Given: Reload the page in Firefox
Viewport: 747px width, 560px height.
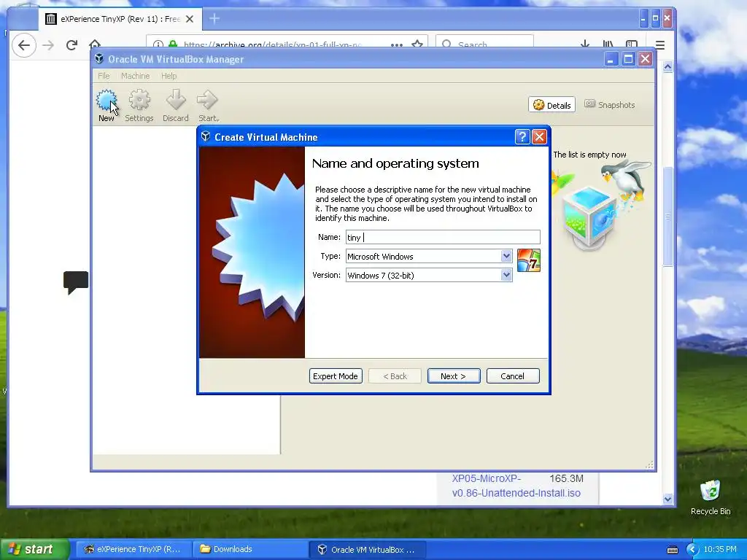Looking at the screenshot, I should coord(72,45).
